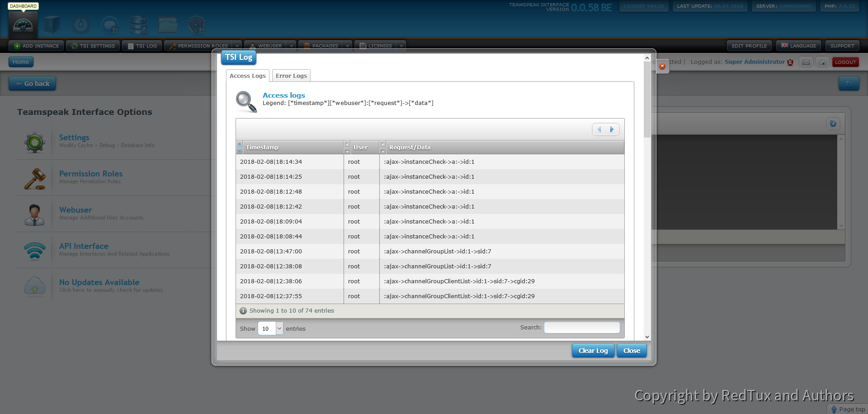Click the gavel Permission Roles icon
868x414 pixels.
click(35, 178)
